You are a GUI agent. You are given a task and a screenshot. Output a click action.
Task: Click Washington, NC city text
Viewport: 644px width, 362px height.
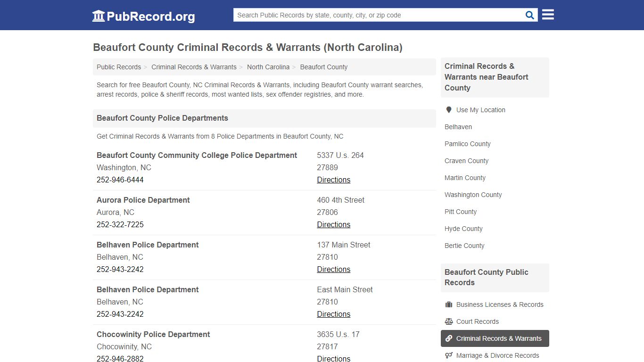tap(124, 167)
